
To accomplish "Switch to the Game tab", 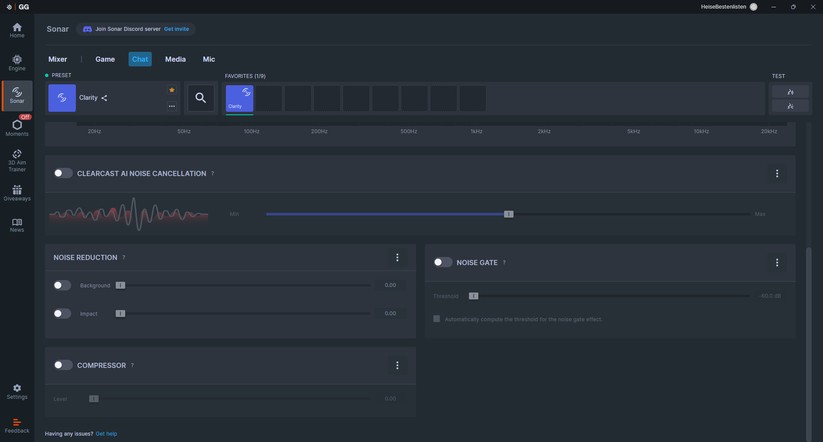I will click(105, 59).
